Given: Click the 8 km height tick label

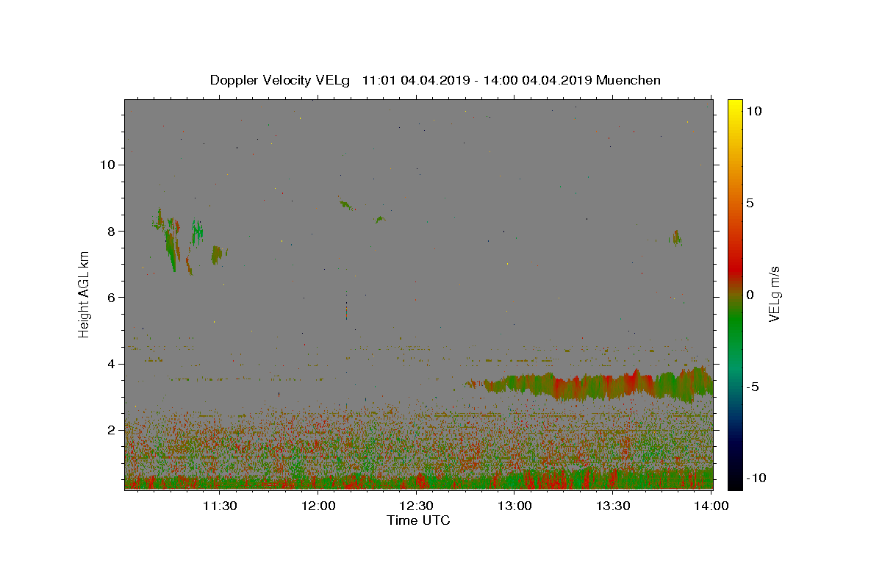Looking at the screenshot, I should [x=111, y=231].
